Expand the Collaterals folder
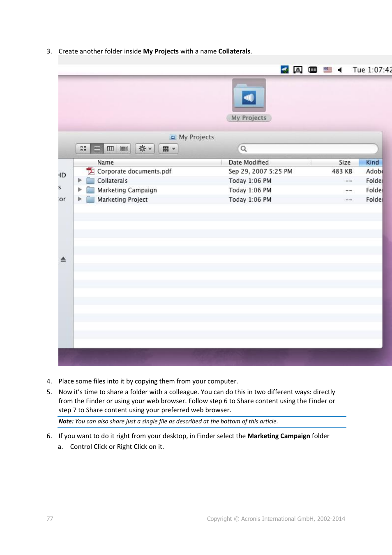The width and height of the screenshot is (392, 555). pyautogui.click(x=80, y=180)
